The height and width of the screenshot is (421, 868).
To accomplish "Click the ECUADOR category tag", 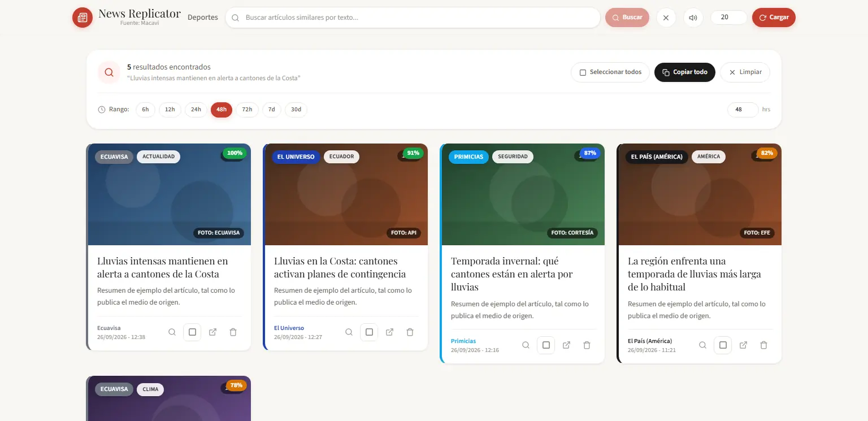I will point(341,157).
